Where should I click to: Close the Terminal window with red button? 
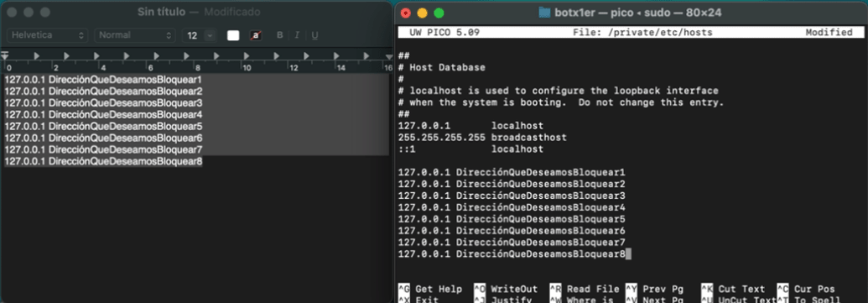point(406,13)
